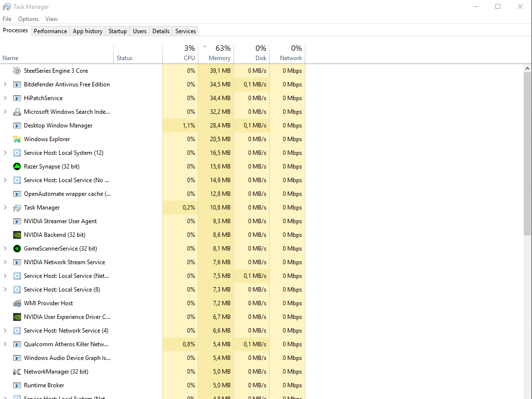Click the 0,8% CPU value for Qualcomm Atheros
This screenshot has width=532, height=399.
click(x=189, y=344)
